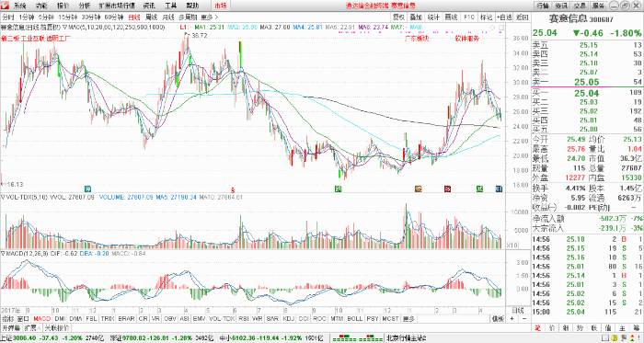The width and height of the screenshot is (644, 343).
Task: Expand the 更多 periods dropdown
Action: [x=209, y=17]
